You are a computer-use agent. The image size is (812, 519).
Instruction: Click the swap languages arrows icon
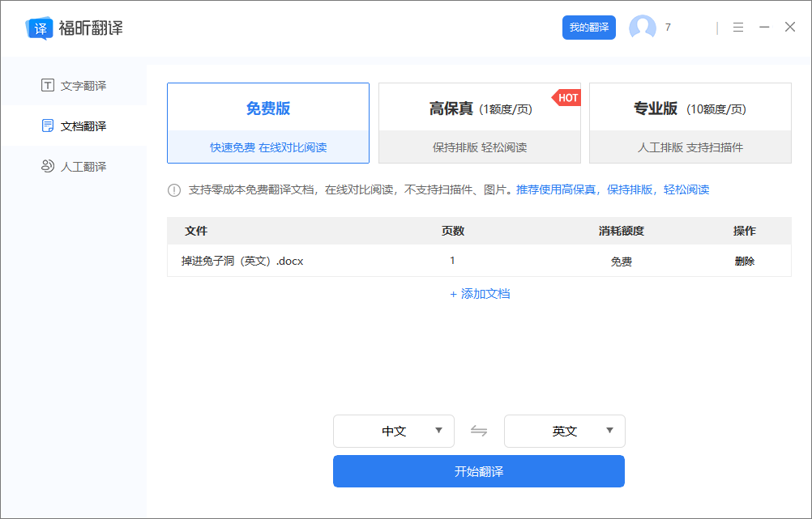479,431
